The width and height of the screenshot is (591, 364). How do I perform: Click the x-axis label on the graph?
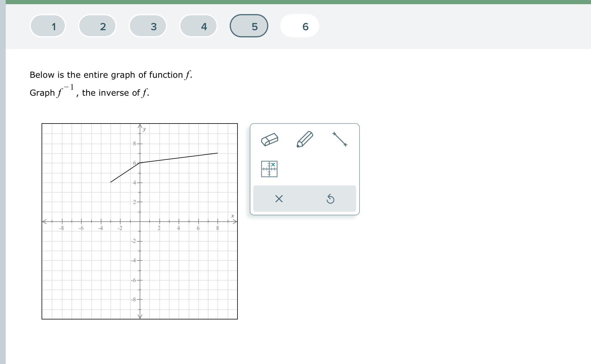(233, 216)
